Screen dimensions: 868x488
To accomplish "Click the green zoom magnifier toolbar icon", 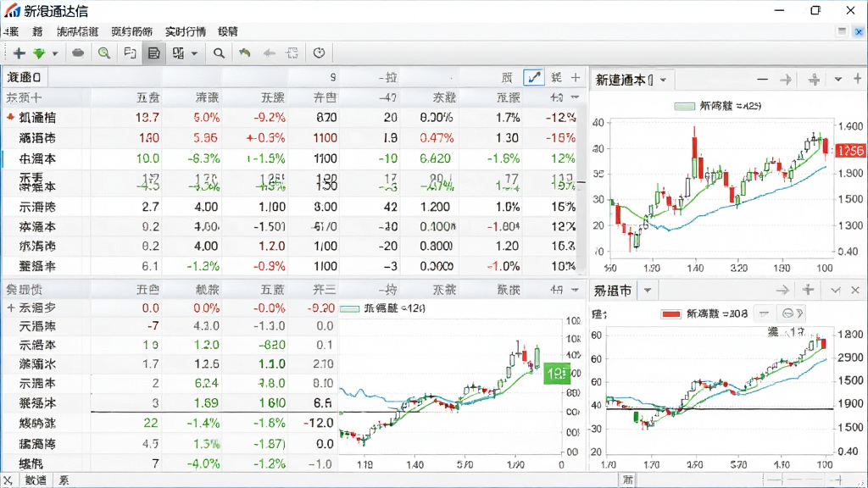I will (103, 53).
